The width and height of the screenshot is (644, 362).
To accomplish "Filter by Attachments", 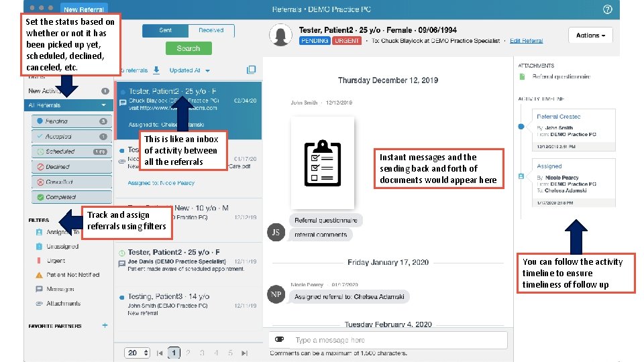I will point(63,303).
